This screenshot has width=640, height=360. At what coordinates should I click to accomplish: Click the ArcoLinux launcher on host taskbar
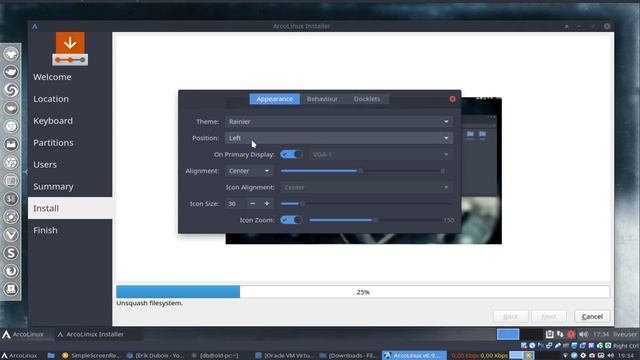(20, 356)
